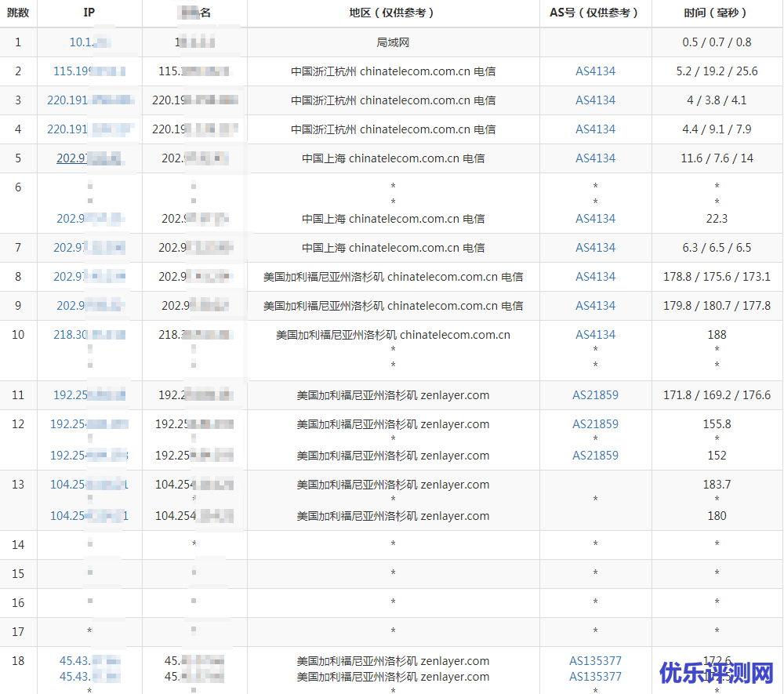Open the 218.30 IP link in hop 10
784x694 pixels.
(89, 335)
